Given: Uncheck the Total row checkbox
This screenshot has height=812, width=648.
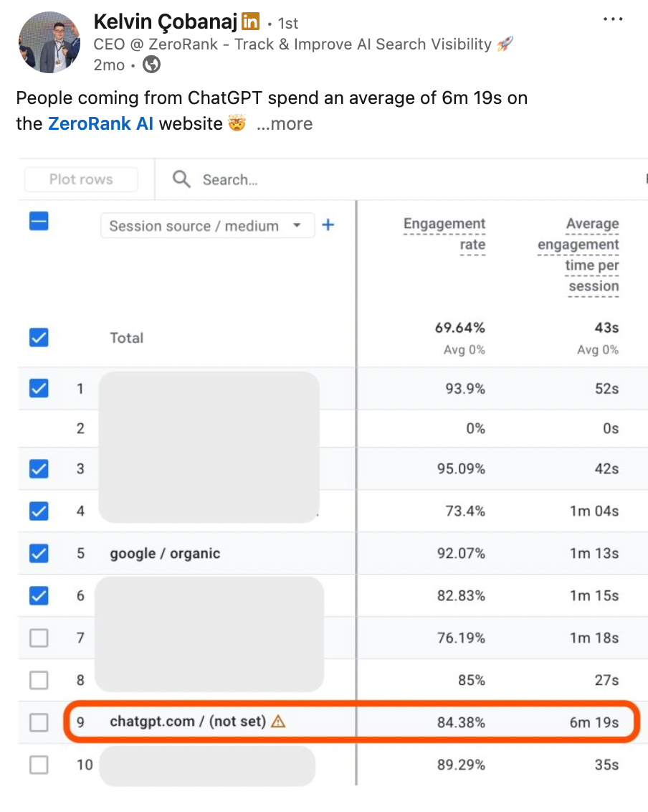Looking at the screenshot, I should pos(39,338).
